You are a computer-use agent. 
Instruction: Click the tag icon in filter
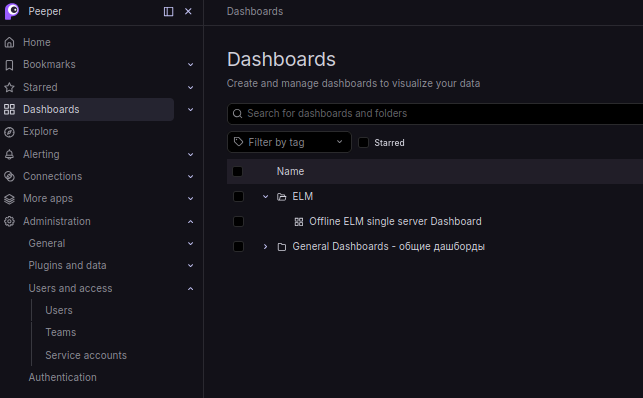[x=238, y=142]
